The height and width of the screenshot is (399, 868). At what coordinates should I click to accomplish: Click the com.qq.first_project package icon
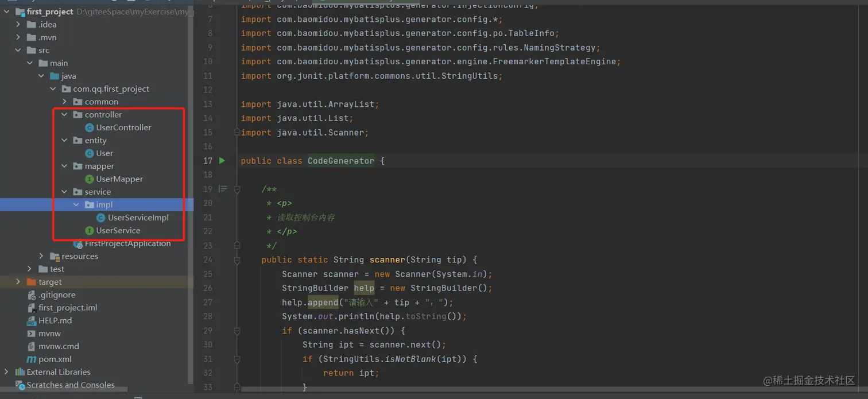(x=66, y=89)
